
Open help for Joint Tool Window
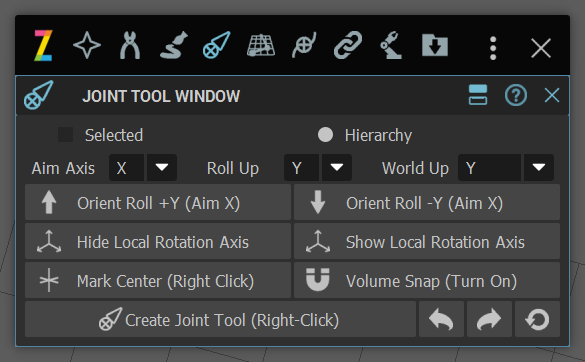(x=516, y=96)
